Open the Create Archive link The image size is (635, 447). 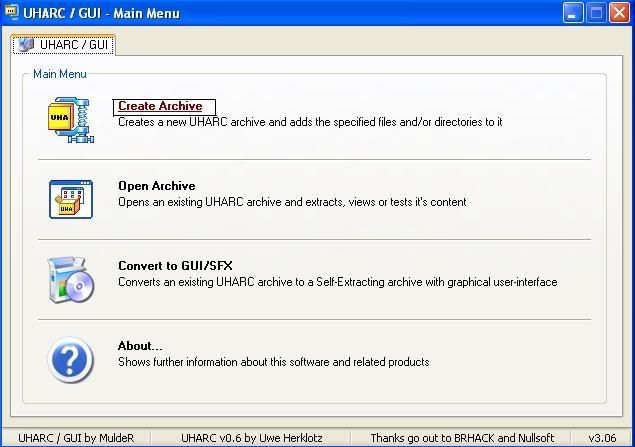[160, 106]
